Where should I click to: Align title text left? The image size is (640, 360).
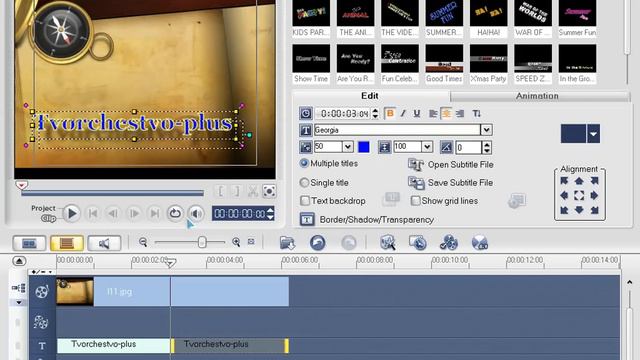click(x=433, y=113)
